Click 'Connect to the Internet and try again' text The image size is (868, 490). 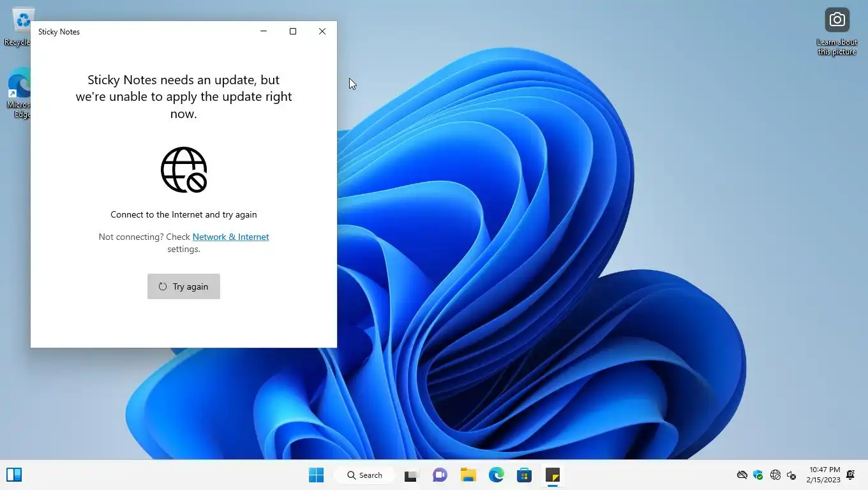click(x=184, y=214)
